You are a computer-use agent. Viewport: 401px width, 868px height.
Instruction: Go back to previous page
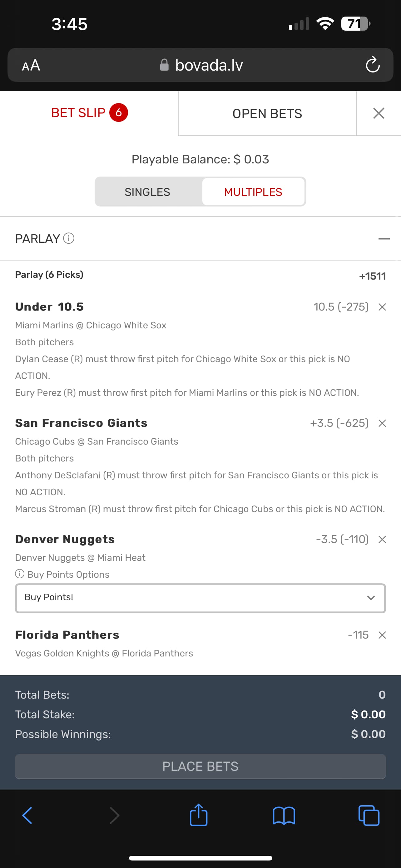coord(27,816)
